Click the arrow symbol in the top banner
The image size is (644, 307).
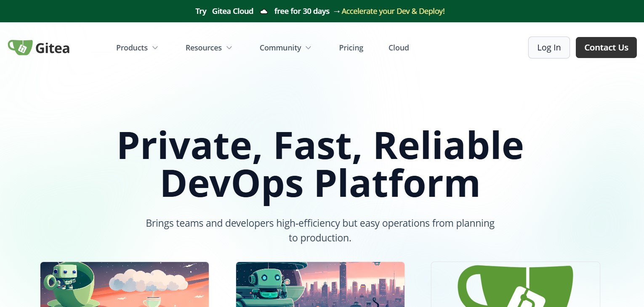tap(336, 11)
